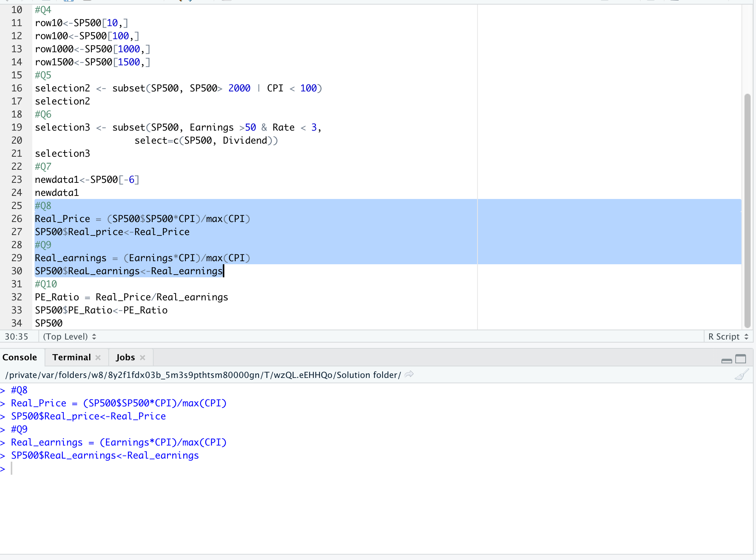Click the cursor position 30:35 indicator
756x560 pixels.
point(17,337)
